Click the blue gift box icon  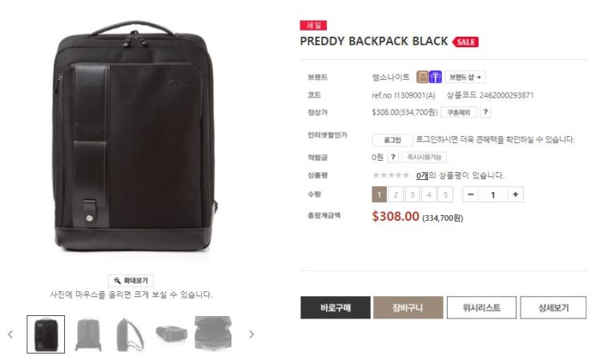(436, 77)
